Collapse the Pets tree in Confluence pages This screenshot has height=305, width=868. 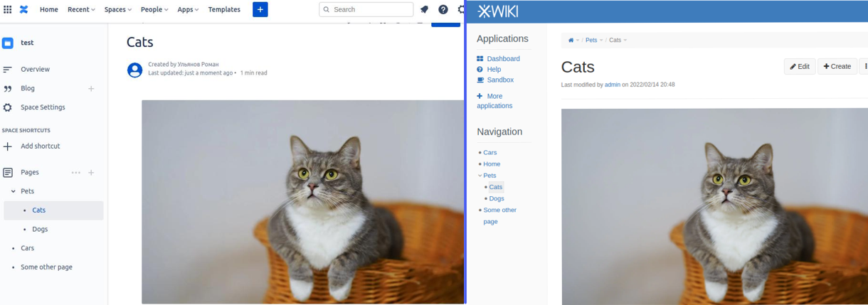14,191
